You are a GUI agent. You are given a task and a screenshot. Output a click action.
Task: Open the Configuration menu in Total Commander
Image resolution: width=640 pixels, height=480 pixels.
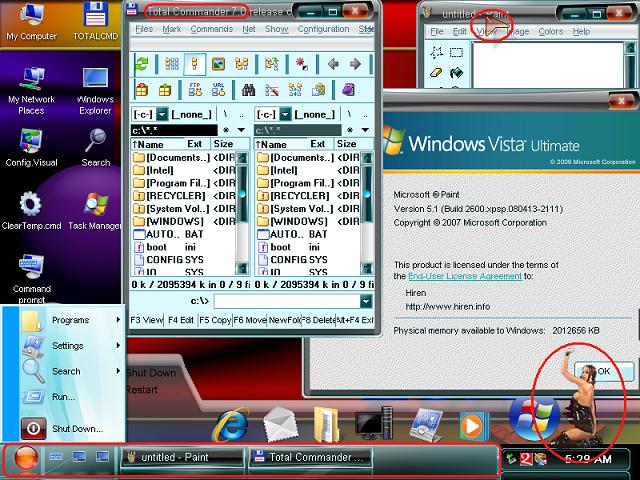point(323,29)
